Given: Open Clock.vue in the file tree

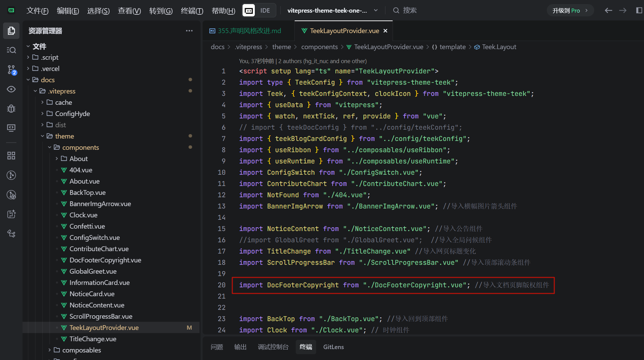Looking at the screenshot, I should click(111, 215).
